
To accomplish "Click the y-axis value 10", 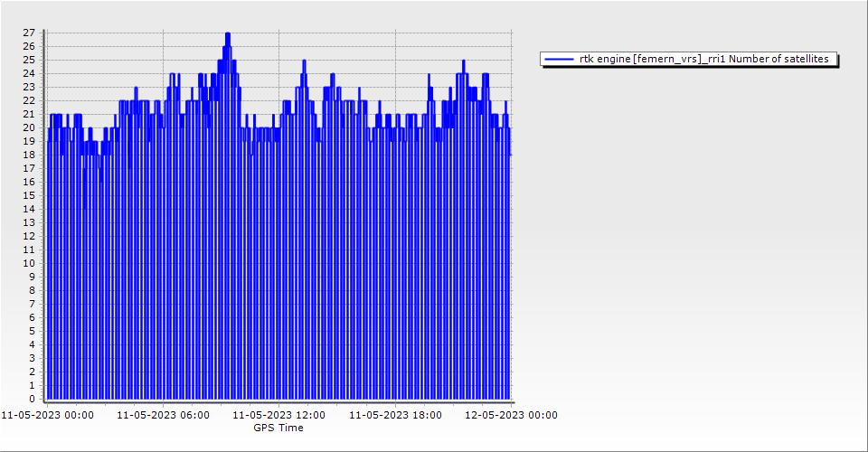I will coord(30,263).
